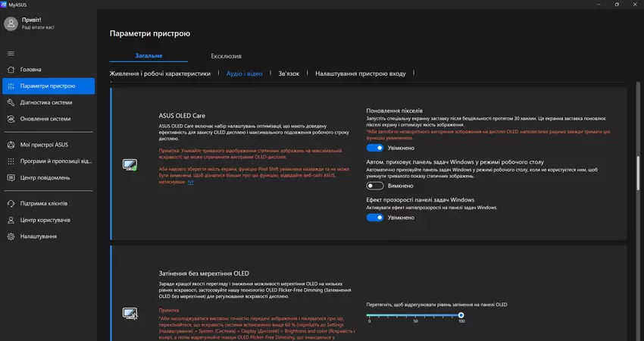Screen dimensions: 644x341
Task: Turn off Ефект прозорості панелі задач toggle
Action: point(374,217)
